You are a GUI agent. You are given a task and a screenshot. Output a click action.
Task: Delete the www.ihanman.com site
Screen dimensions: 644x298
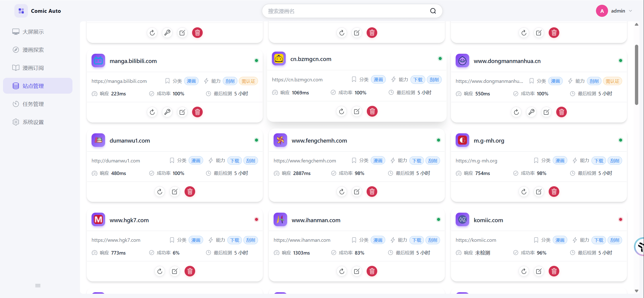click(x=372, y=271)
